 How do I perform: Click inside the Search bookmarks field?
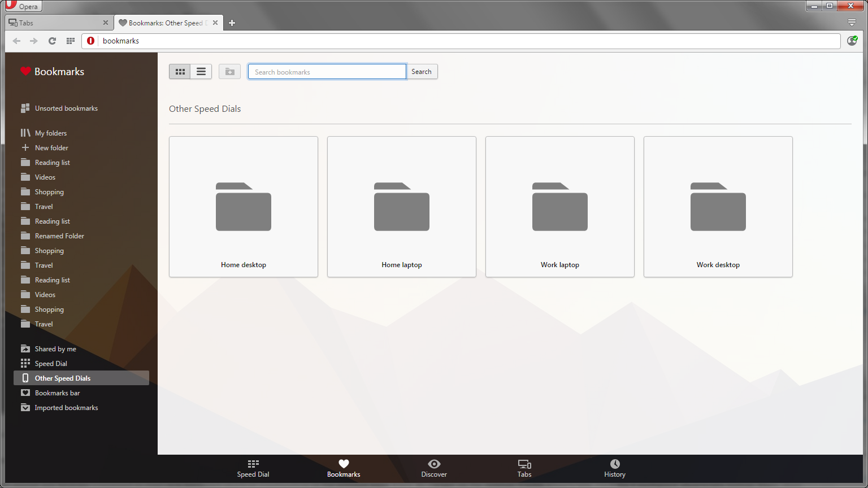click(327, 71)
